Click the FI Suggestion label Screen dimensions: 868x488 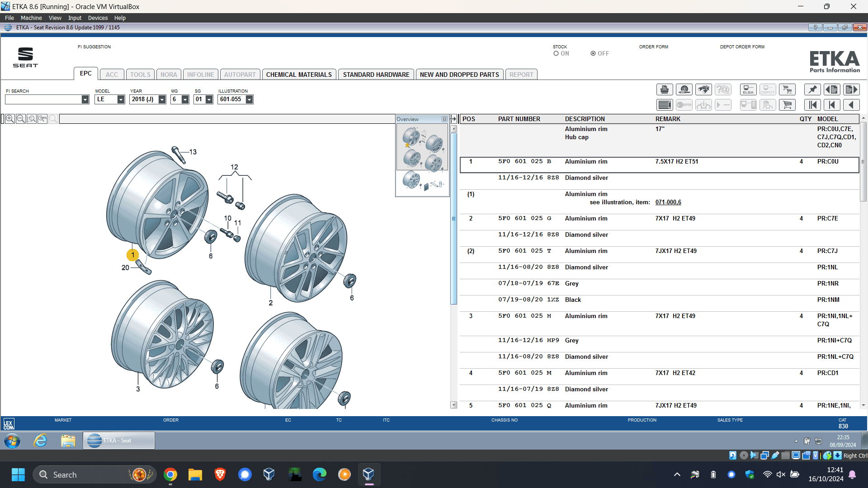point(94,47)
